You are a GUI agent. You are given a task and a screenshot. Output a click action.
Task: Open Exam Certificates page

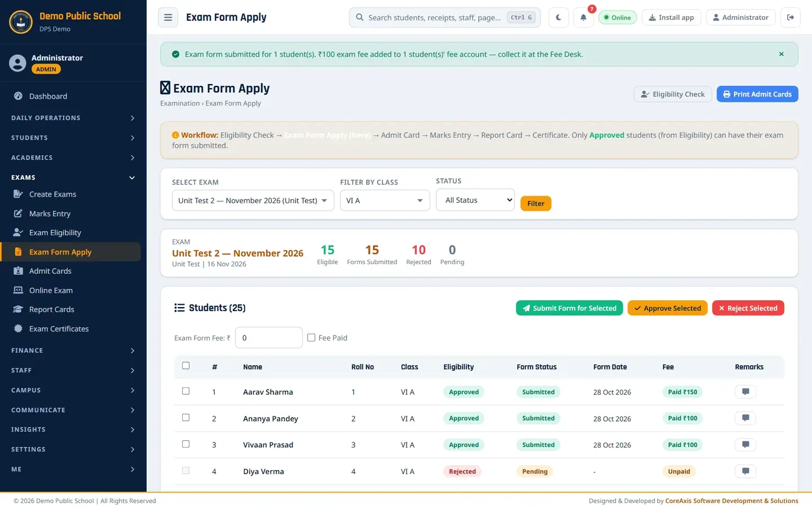pyautogui.click(x=70, y=329)
